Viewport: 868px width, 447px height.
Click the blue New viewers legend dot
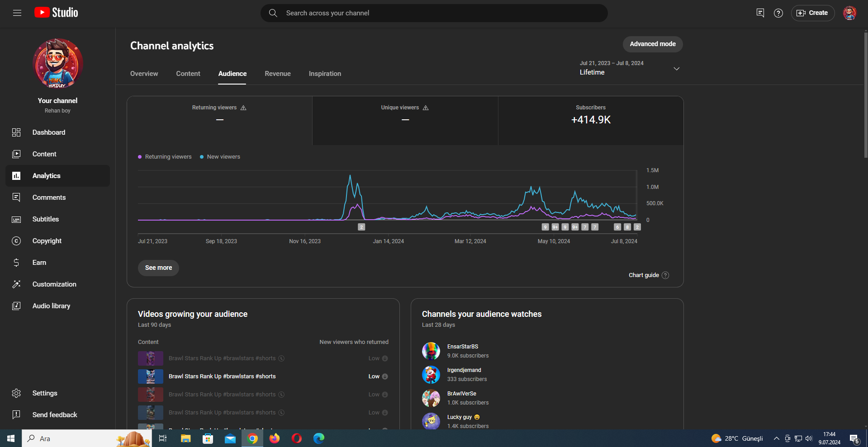pos(202,157)
